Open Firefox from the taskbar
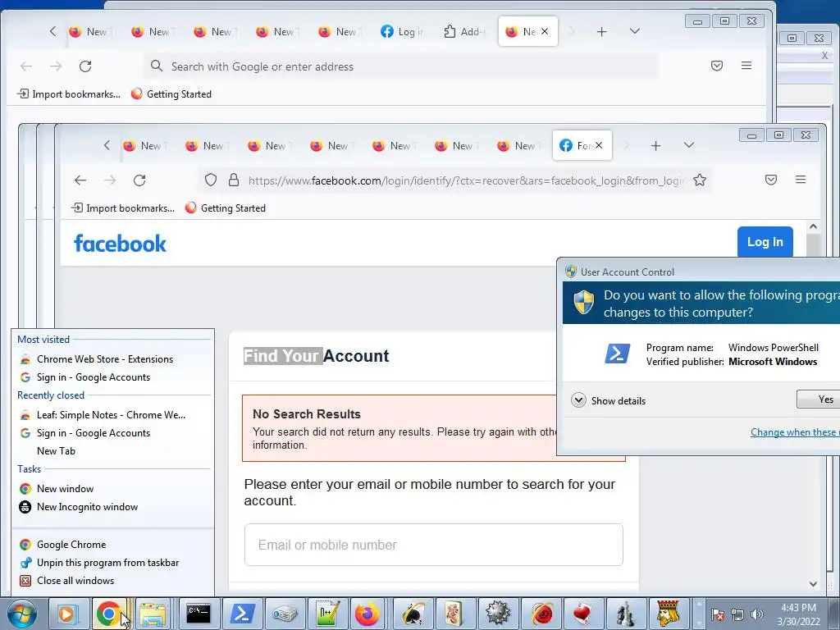Viewport: 840px width, 630px height. coord(367,614)
